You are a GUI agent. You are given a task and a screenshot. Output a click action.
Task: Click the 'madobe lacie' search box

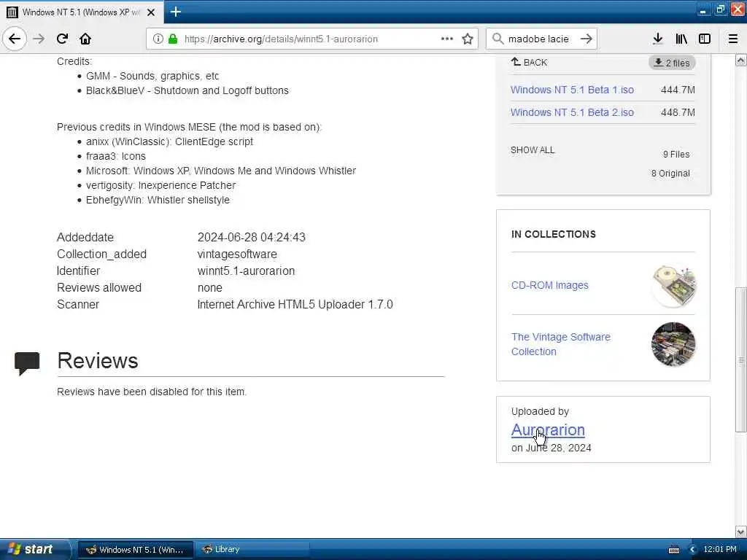(541, 39)
